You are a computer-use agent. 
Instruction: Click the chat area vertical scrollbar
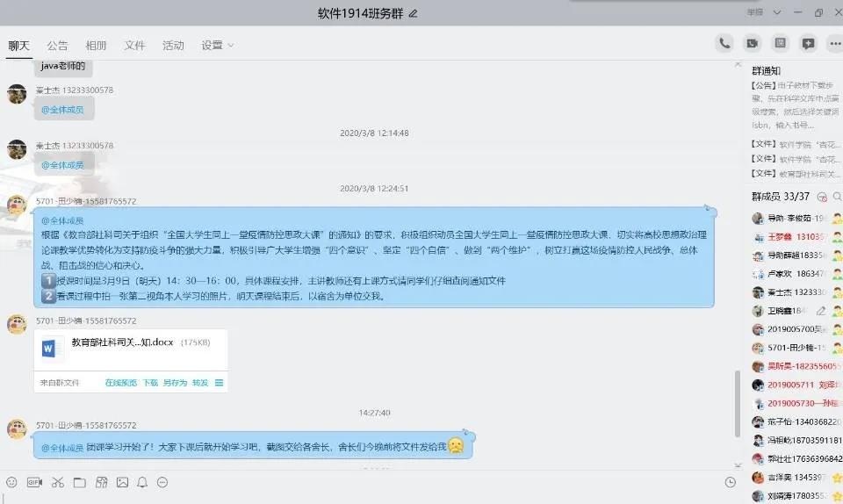point(738,404)
